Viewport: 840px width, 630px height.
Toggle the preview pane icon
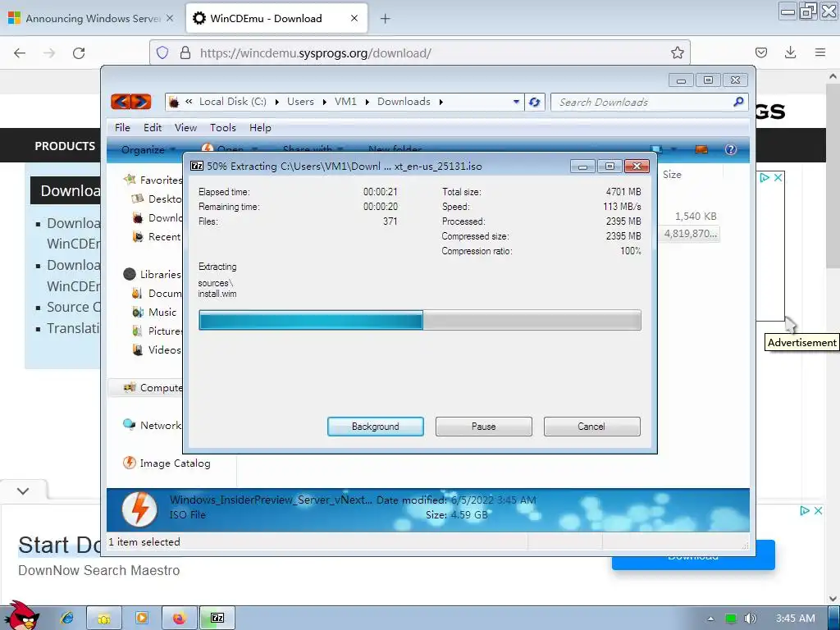point(701,149)
